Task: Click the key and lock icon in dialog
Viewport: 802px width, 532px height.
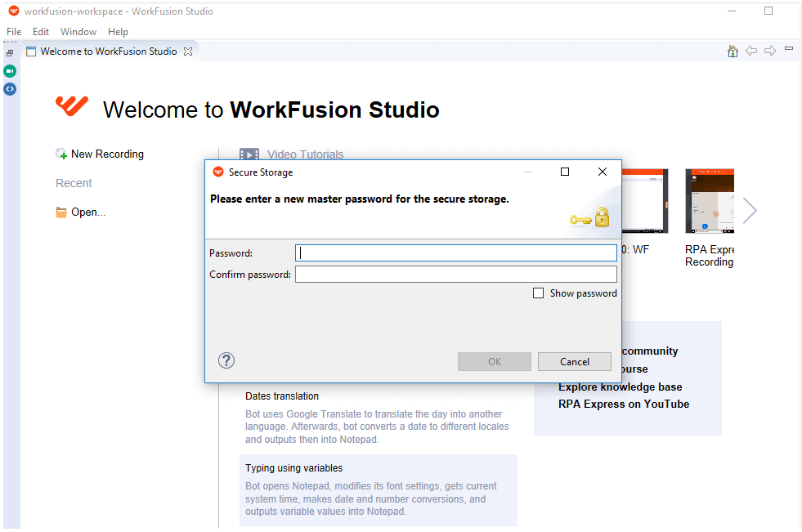Action: tap(589, 217)
